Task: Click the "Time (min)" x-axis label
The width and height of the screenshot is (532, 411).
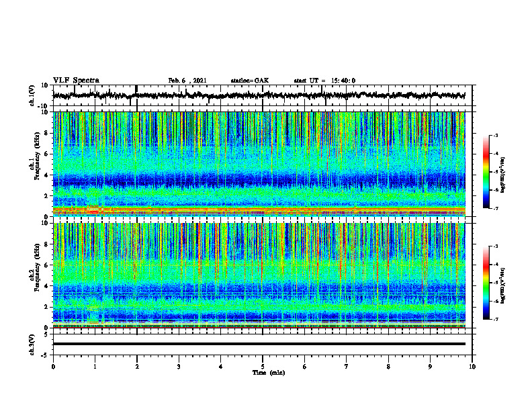Action: pyautogui.click(x=269, y=373)
